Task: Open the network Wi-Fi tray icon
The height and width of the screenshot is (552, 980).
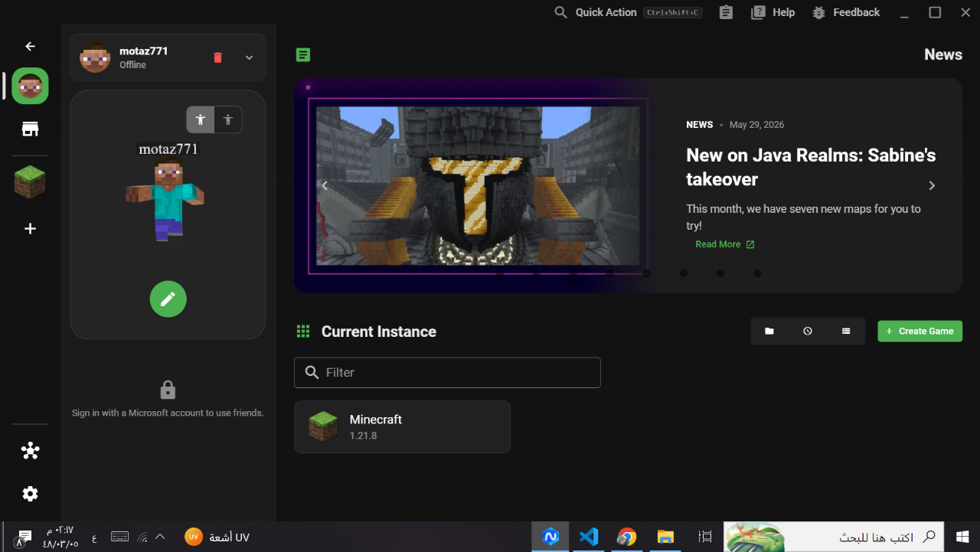Action: tap(142, 537)
